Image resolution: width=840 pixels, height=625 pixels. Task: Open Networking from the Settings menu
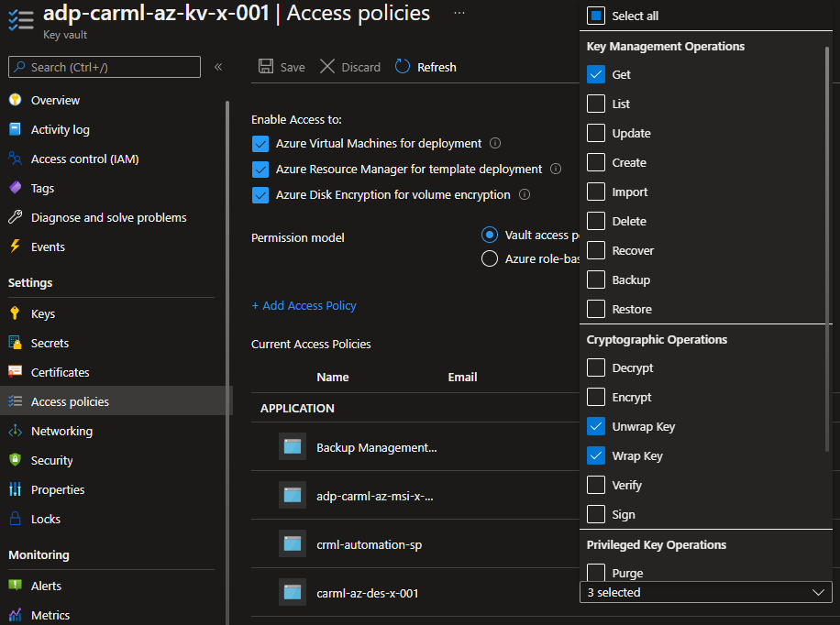coord(61,431)
